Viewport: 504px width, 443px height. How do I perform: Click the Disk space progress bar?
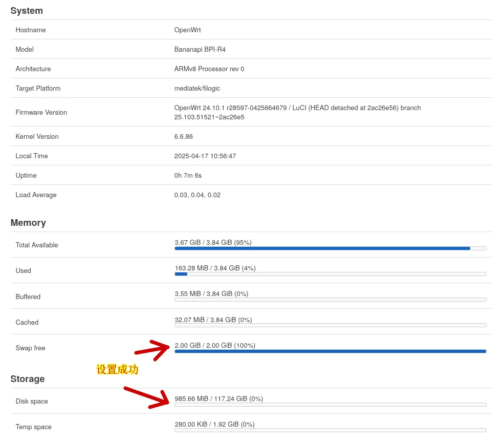pos(331,405)
